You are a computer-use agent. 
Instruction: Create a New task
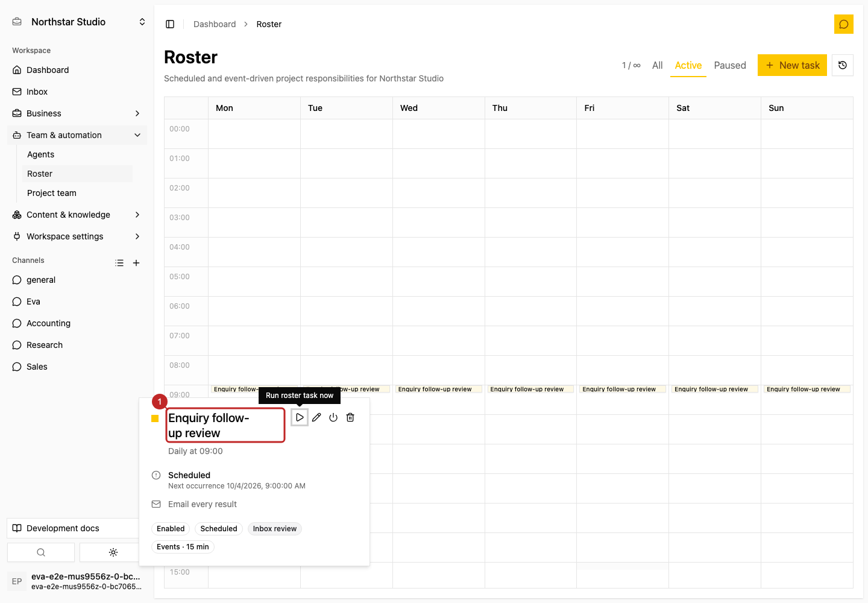(x=792, y=65)
